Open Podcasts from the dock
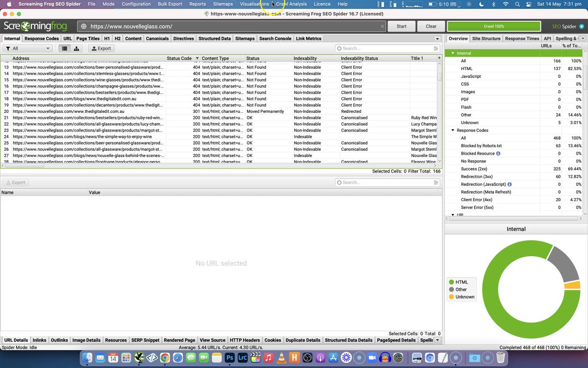Viewport: 588px width, 368px height. click(320, 358)
